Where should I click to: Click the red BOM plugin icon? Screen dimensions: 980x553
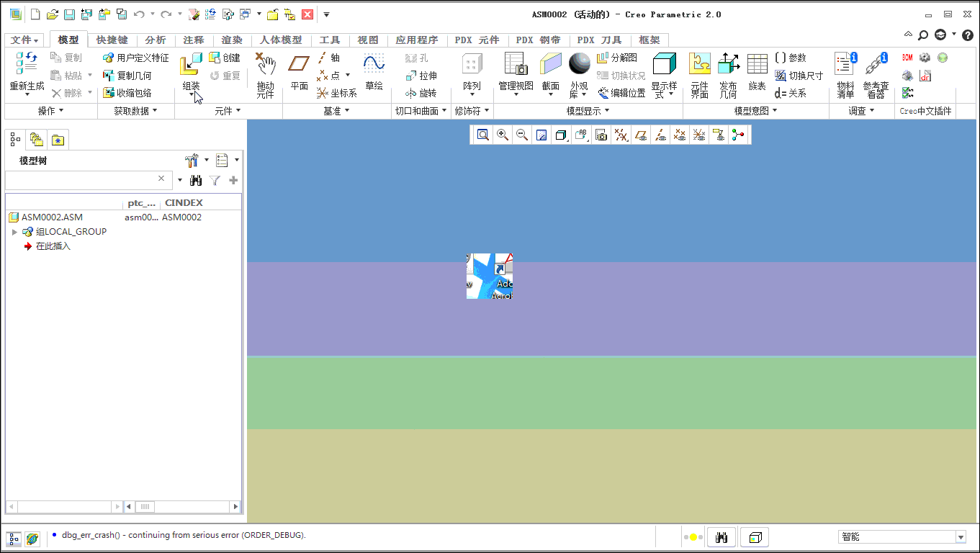[907, 58]
